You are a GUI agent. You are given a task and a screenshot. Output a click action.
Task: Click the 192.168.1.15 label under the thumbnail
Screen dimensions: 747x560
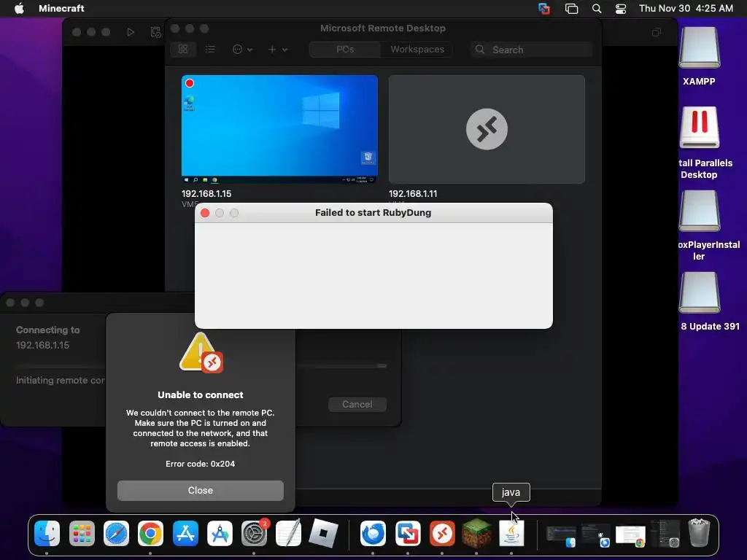[206, 194]
